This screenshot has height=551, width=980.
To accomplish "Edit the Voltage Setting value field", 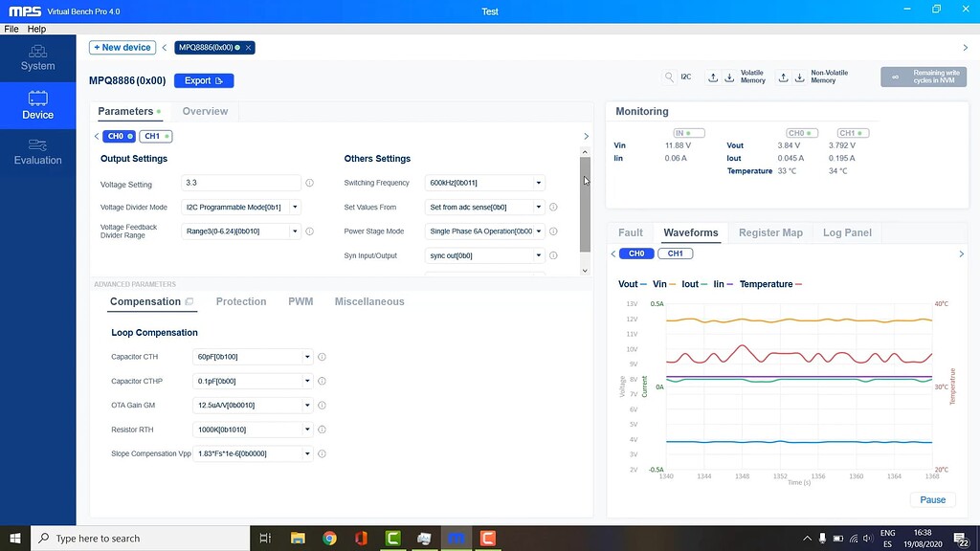I will (x=239, y=182).
